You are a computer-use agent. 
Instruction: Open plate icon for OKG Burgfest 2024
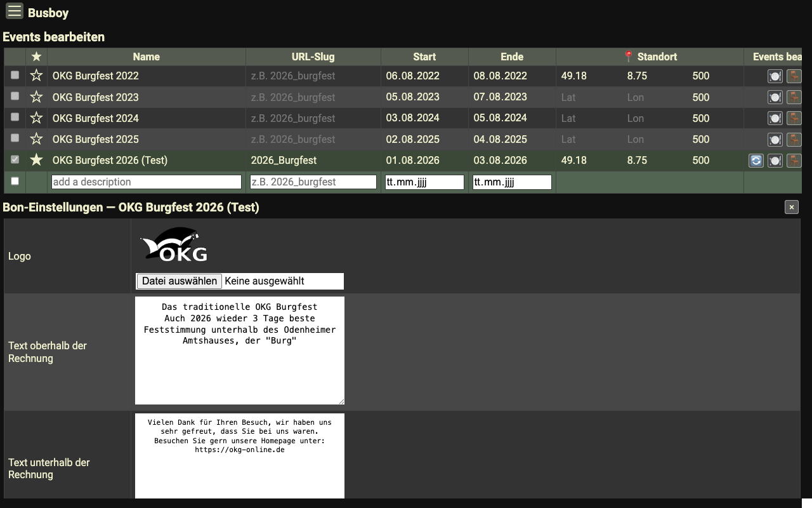tap(775, 118)
